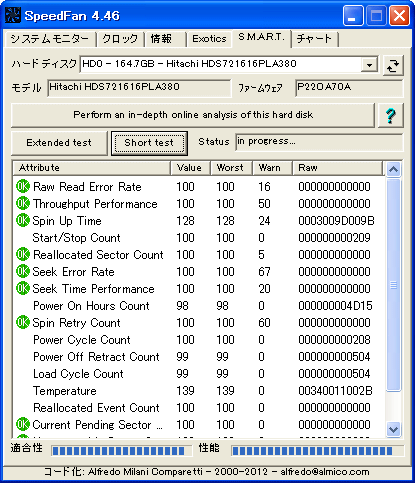Click the SpeedFan fan icon in title bar
This screenshot has width=415, height=483.
pos(13,15)
